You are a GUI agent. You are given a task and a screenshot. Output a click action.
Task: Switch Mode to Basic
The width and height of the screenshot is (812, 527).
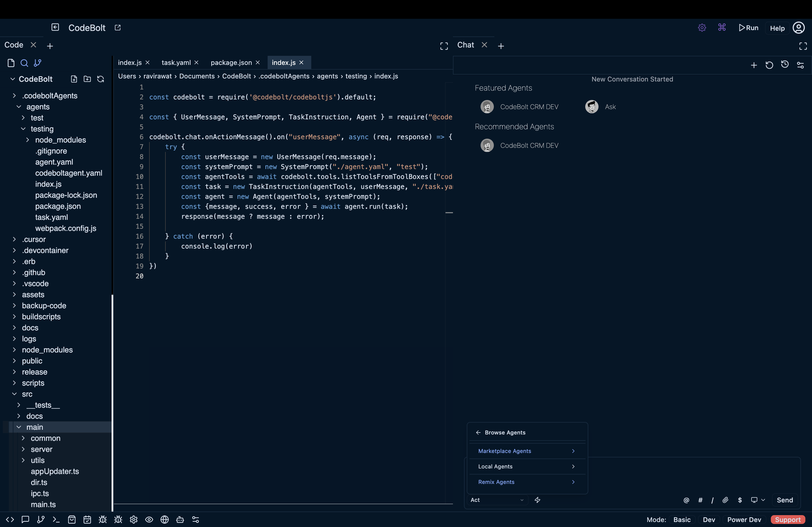[682, 520]
